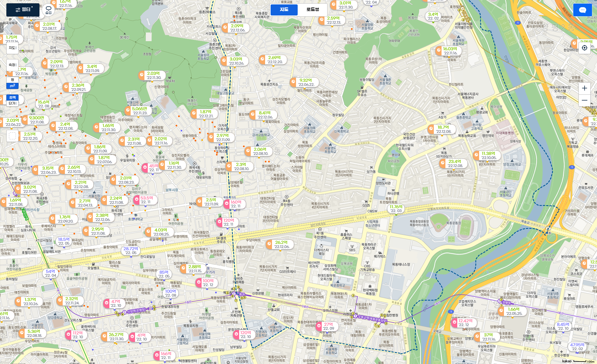The height and width of the screenshot is (364, 597).
Task: Open the 필터 filter panel
Action: pos(23,10)
